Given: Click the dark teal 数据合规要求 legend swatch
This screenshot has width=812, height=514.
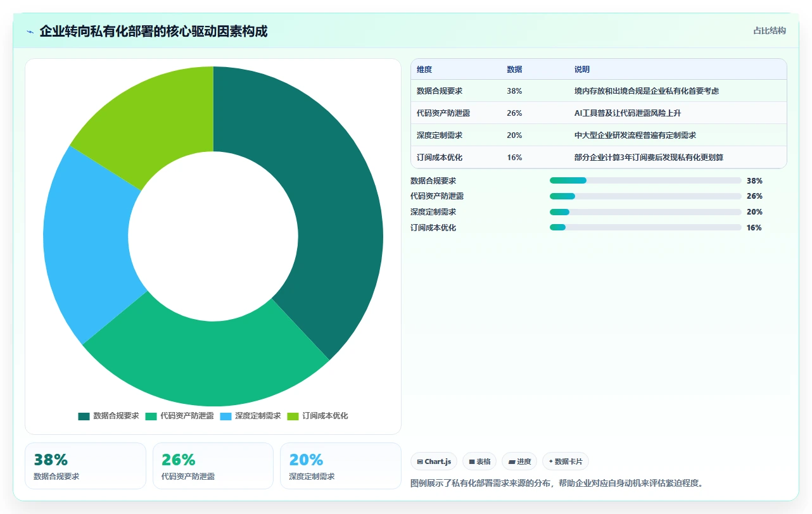Looking at the screenshot, I should click(x=84, y=416).
